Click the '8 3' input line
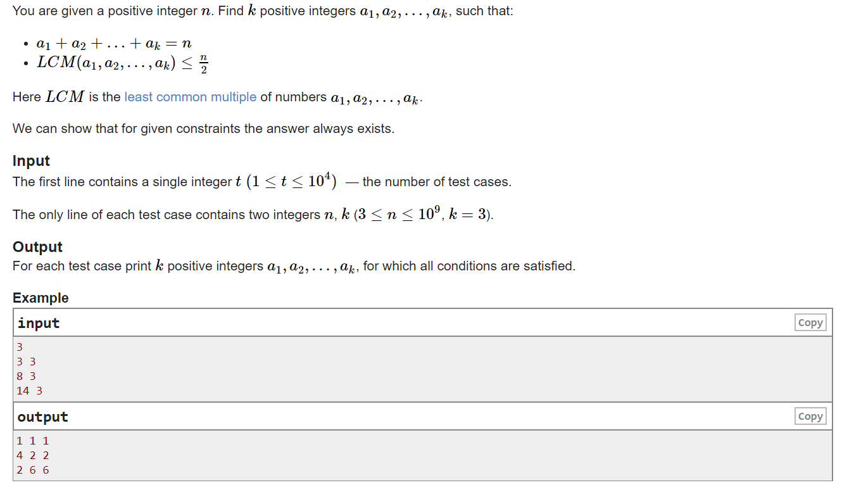Screen dimensions: 842x504 point(26,376)
